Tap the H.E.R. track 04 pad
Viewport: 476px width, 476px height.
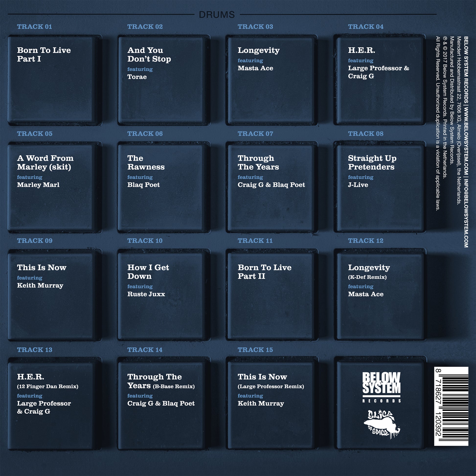click(379, 79)
